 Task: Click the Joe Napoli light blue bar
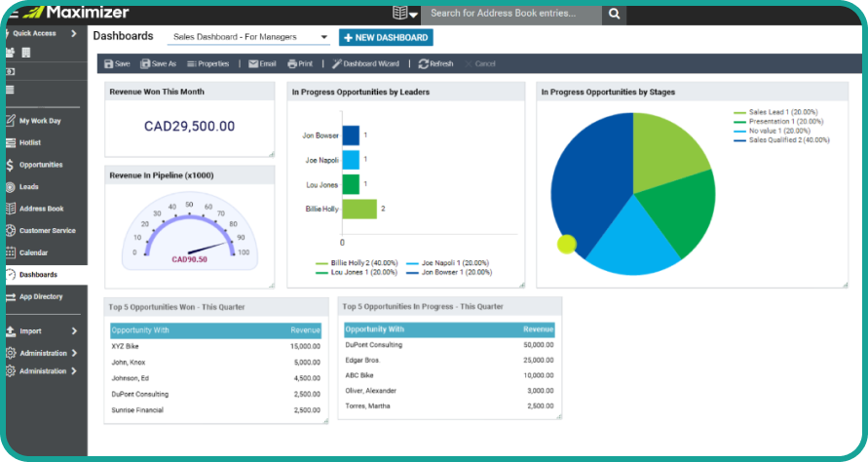pyautogui.click(x=351, y=160)
